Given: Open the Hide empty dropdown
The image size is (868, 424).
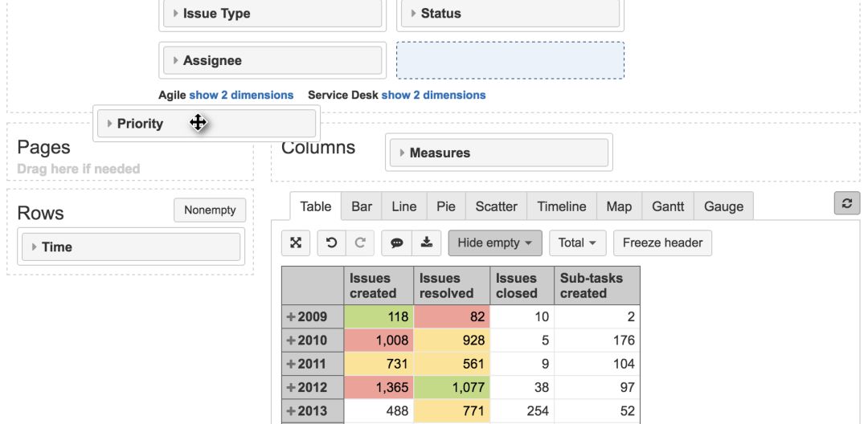Looking at the screenshot, I should 495,243.
